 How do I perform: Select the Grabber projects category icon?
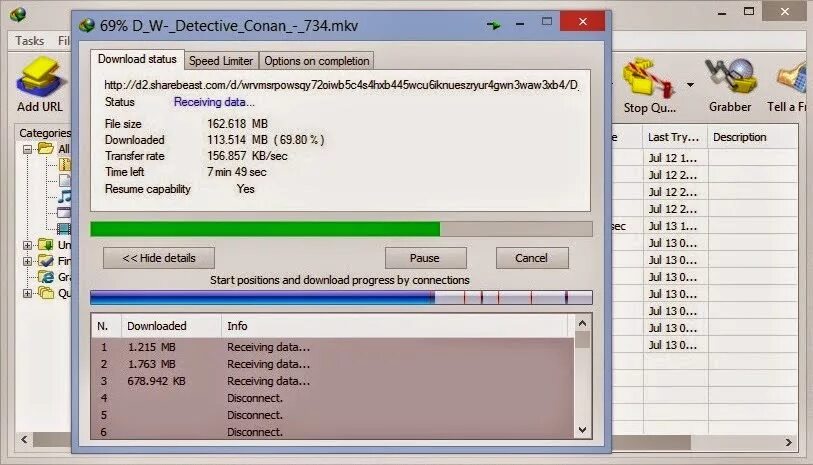[x=46, y=277]
